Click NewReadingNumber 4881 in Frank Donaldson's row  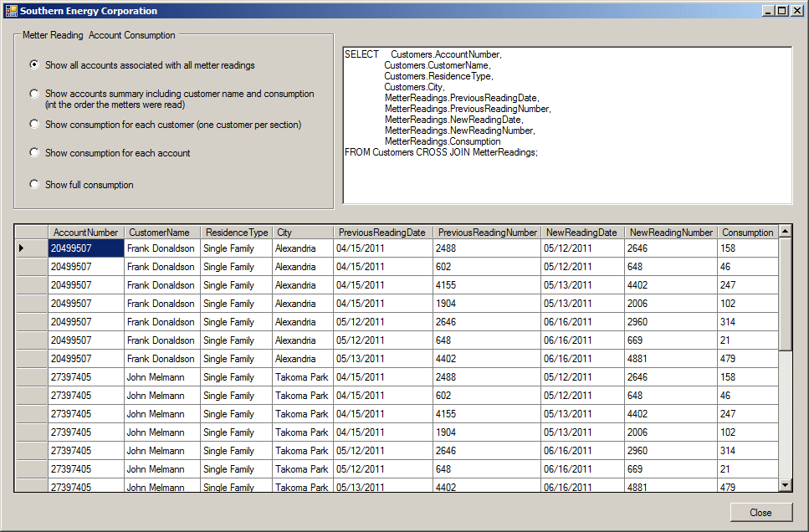point(671,359)
